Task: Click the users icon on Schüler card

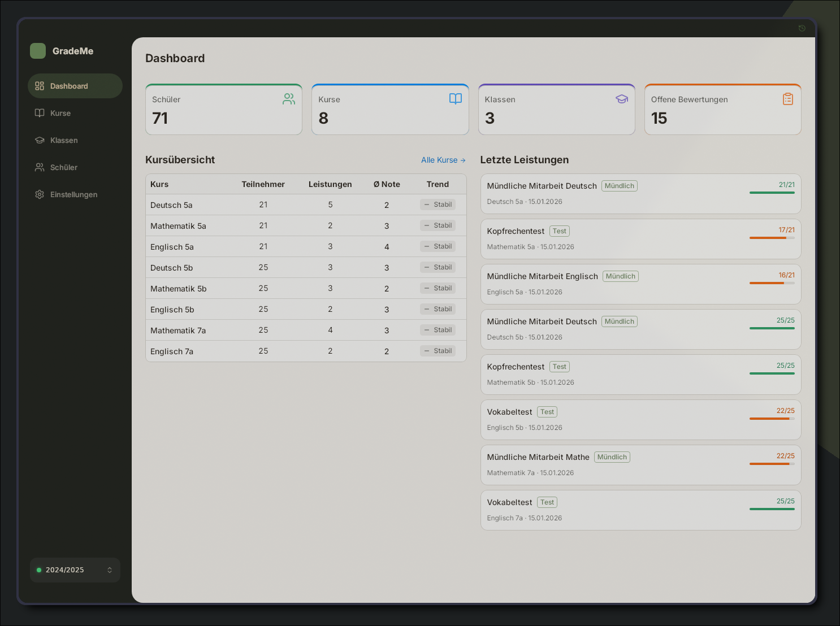Action: coord(289,99)
